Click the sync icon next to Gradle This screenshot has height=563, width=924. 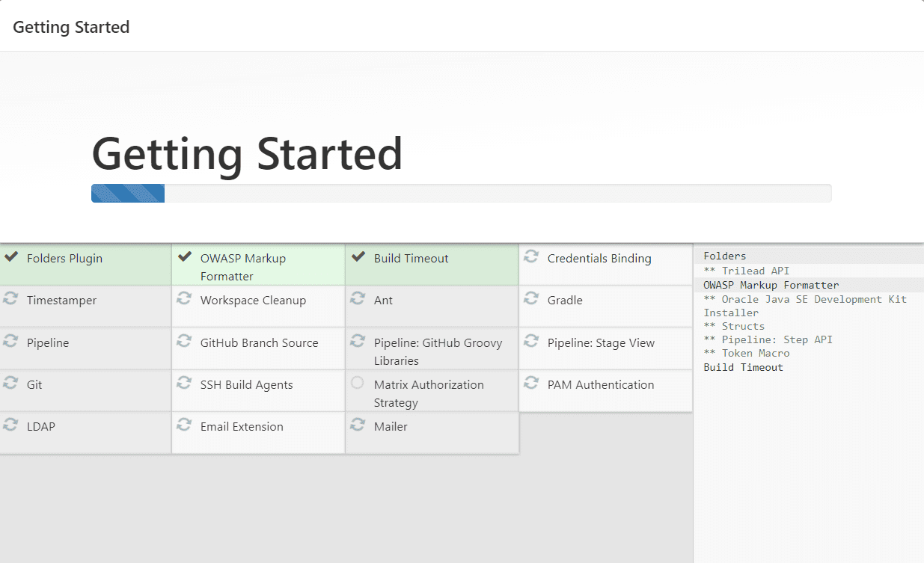(531, 298)
